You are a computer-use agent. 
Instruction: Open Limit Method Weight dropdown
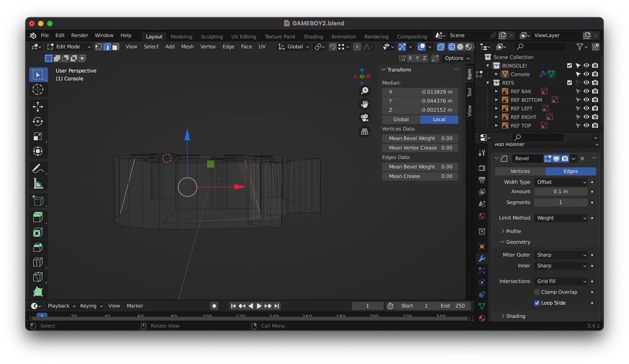(560, 218)
